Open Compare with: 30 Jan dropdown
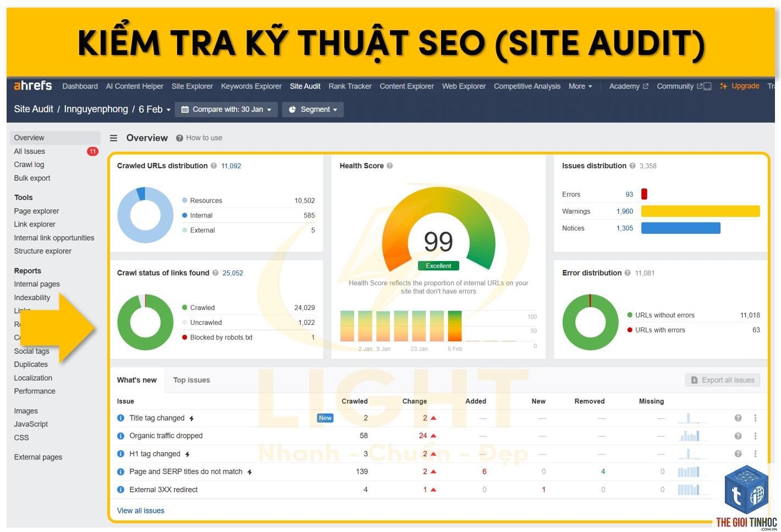781x532 pixels. coord(226,109)
